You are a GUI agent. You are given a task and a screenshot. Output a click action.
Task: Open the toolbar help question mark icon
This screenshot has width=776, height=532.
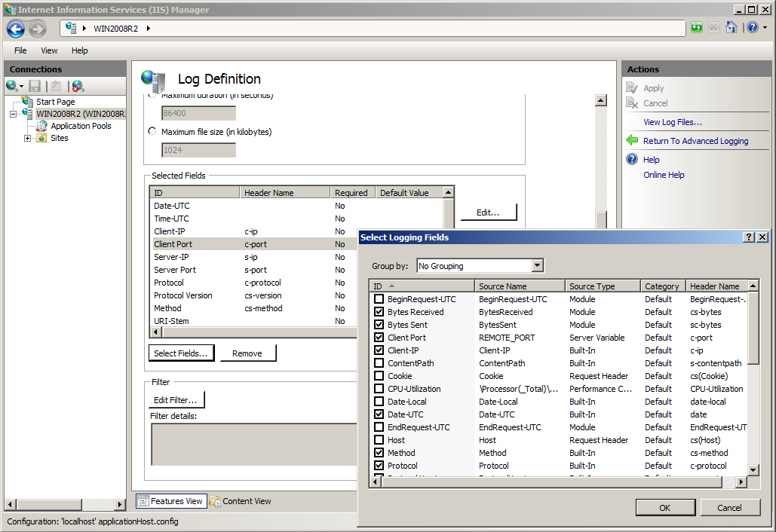point(753,28)
